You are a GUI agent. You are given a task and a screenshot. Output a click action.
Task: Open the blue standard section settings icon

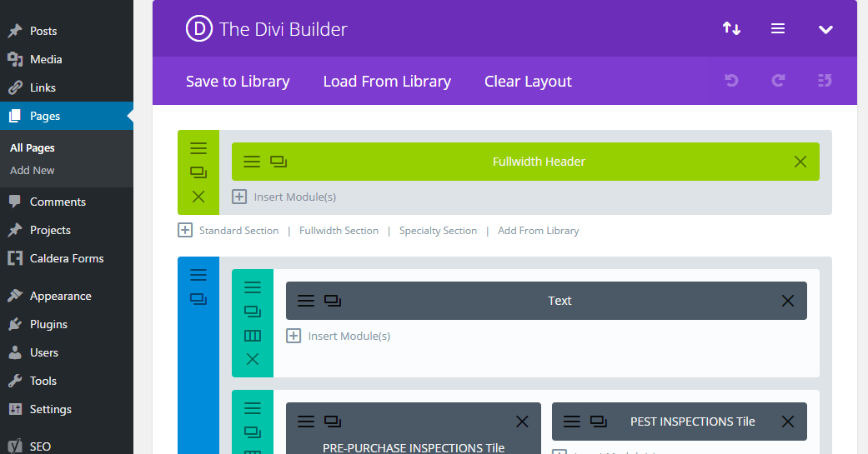click(x=198, y=275)
